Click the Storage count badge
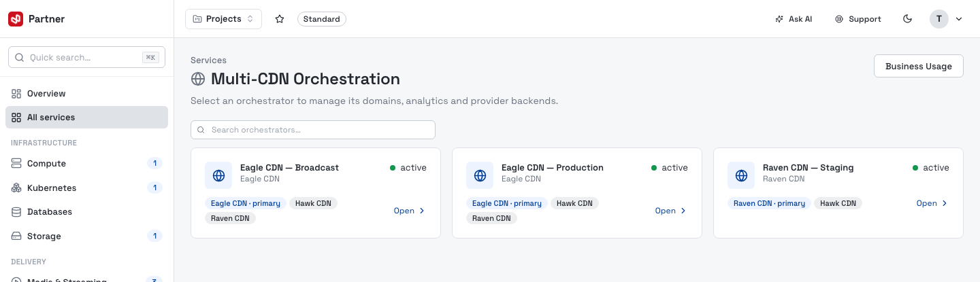The image size is (980, 282). pyautogui.click(x=155, y=236)
